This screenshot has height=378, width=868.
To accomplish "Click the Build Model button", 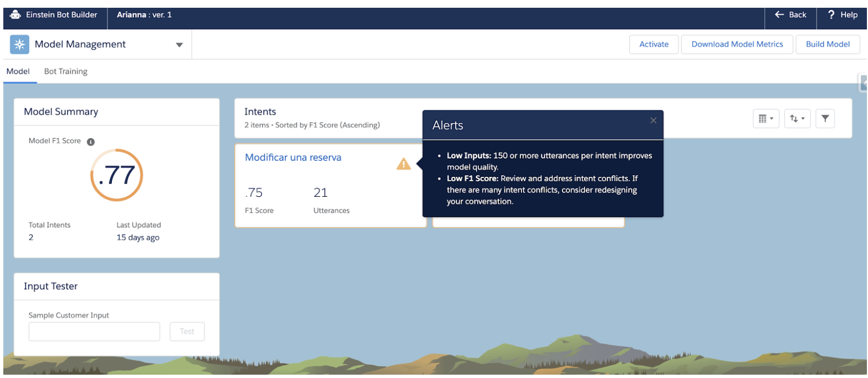I will tap(828, 44).
